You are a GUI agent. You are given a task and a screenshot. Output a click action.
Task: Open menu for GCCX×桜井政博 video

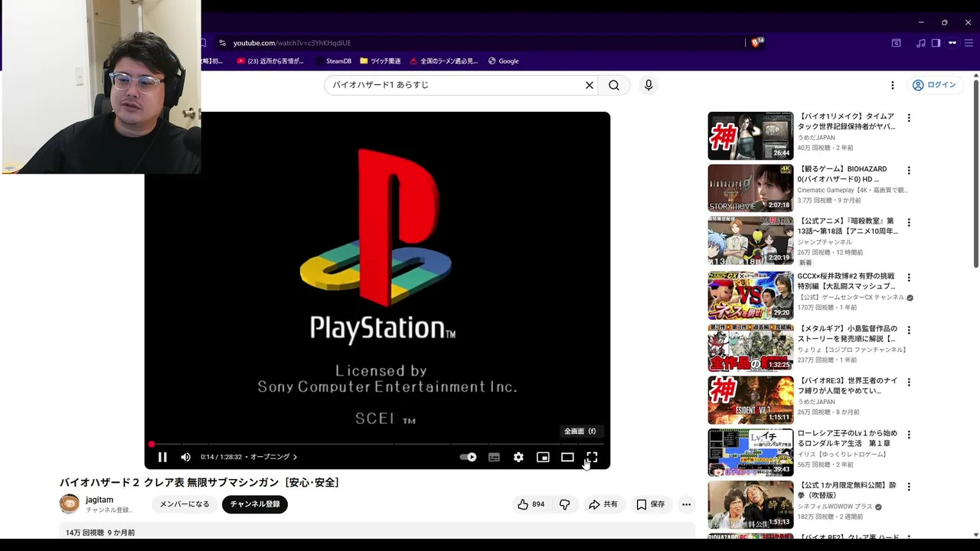[x=909, y=277]
